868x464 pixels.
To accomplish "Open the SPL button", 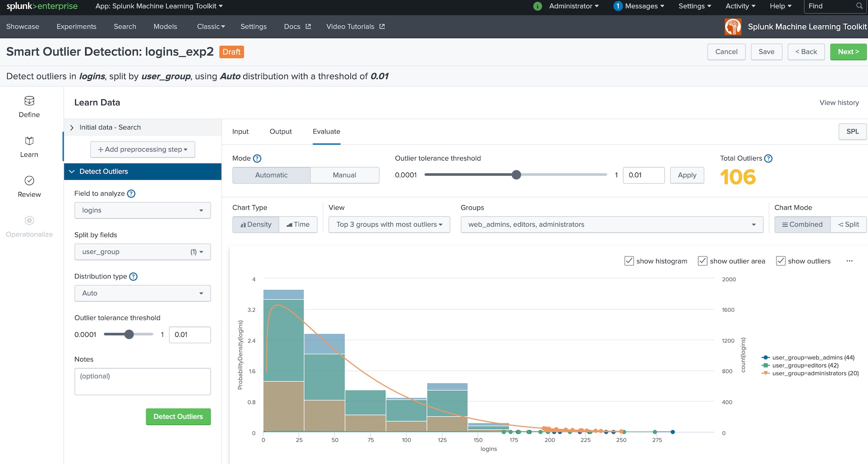I will [852, 131].
